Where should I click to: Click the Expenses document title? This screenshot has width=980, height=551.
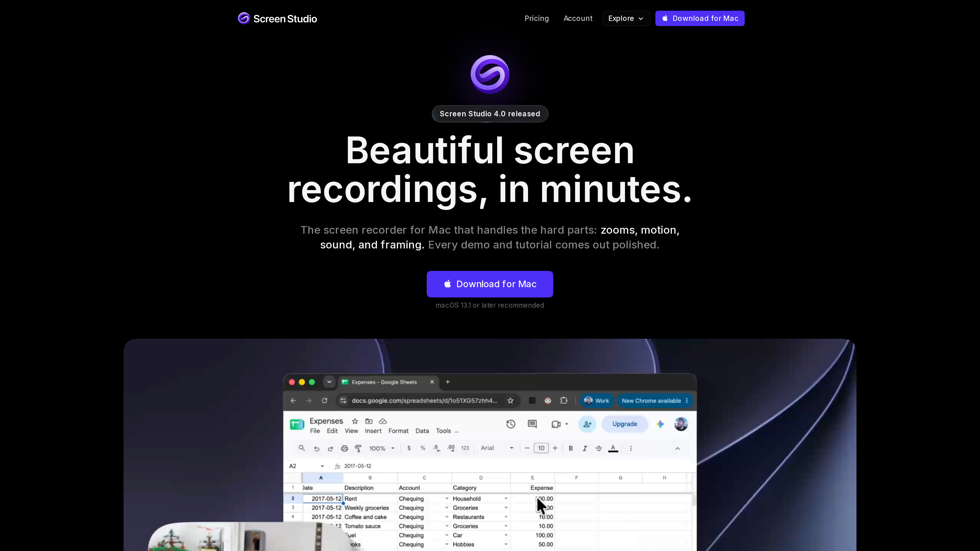click(326, 421)
